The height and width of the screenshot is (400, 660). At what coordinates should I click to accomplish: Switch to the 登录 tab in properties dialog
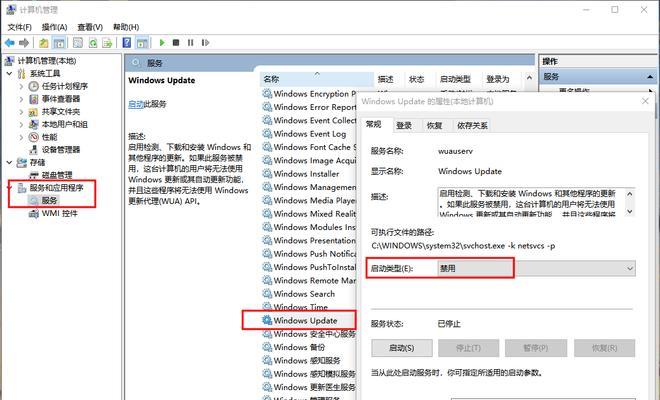coord(404,125)
